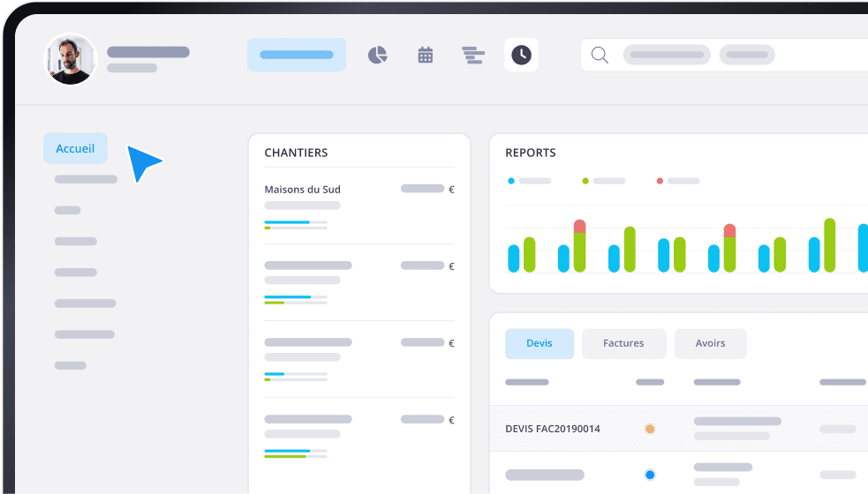
Task: Open the Maisons du Sud chantier
Action: [x=302, y=189]
